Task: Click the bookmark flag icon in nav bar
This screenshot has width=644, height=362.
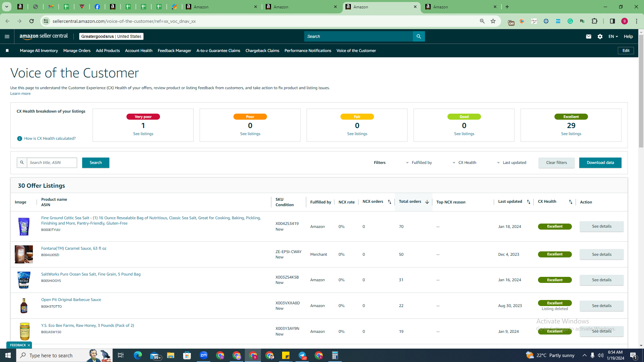Action: tap(7, 51)
